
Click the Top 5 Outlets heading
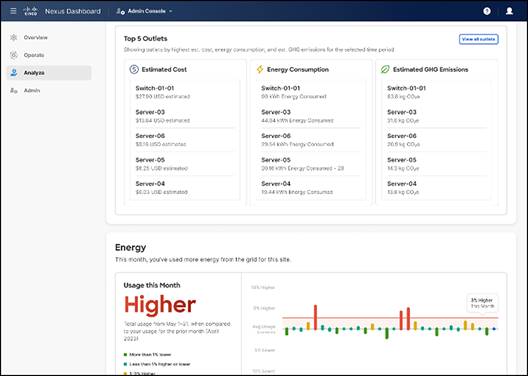[145, 39]
